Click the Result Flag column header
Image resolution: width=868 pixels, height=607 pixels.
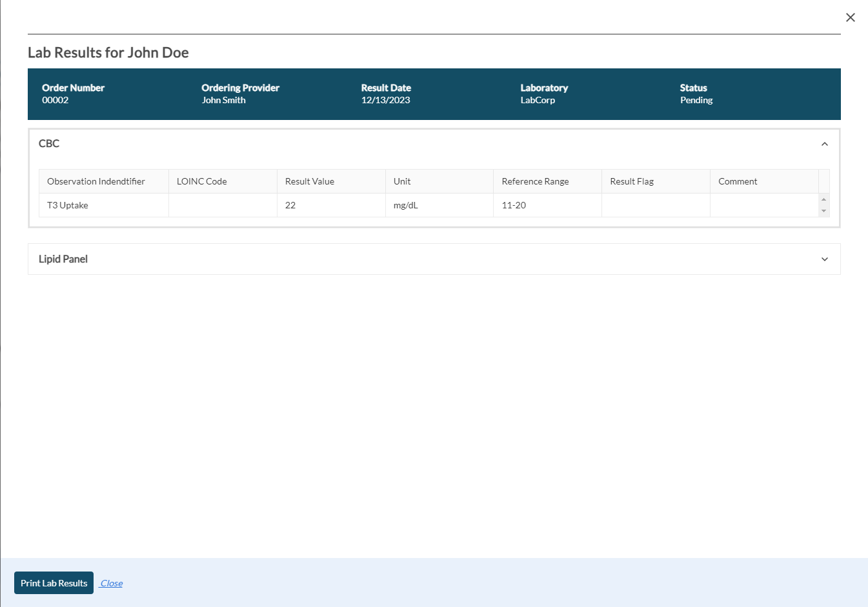pyautogui.click(x=632, y=181)
